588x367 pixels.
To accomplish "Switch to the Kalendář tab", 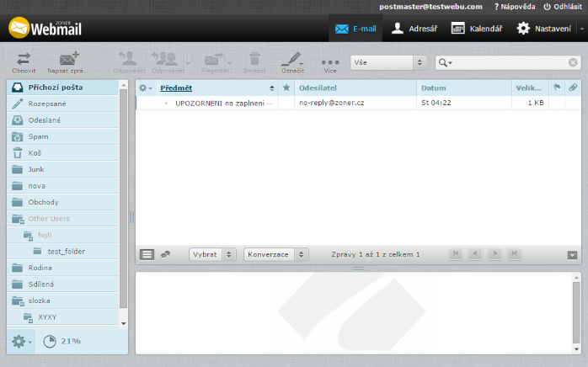I will 477,29.
